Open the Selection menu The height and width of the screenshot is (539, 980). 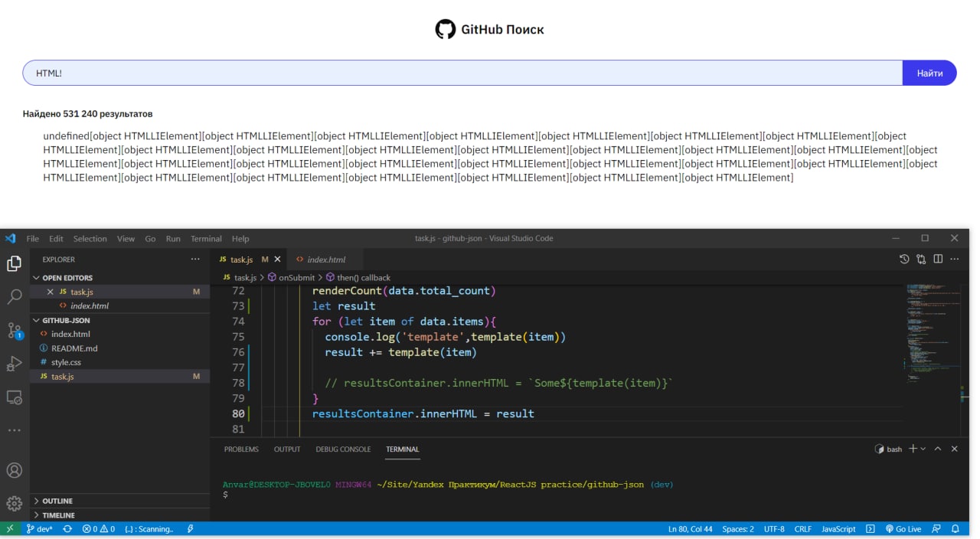click(90, 238)
